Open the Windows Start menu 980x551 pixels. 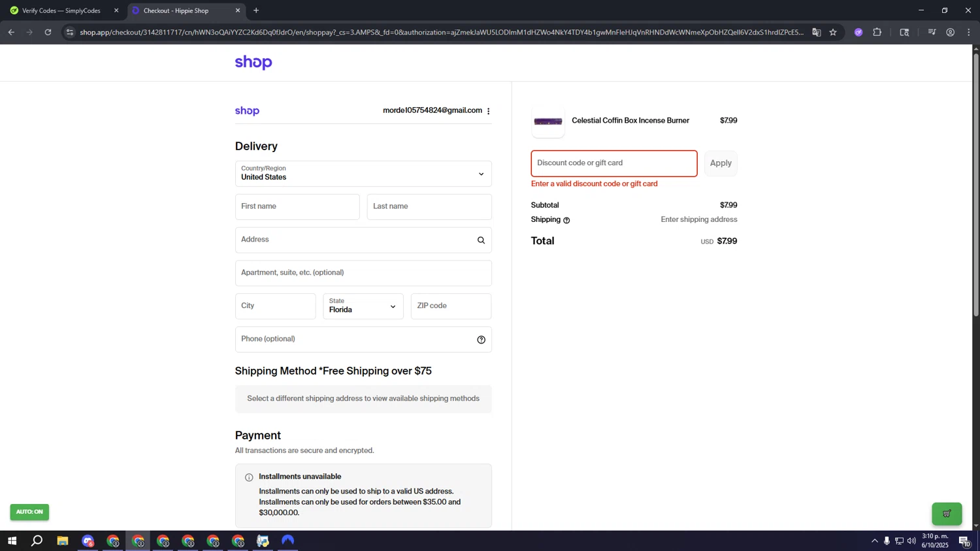pyautogui.click(x=12, y=541)
